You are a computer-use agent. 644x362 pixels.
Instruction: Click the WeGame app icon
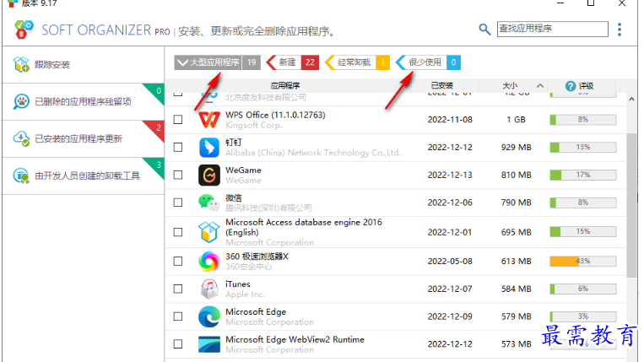[x=209, y=176]
